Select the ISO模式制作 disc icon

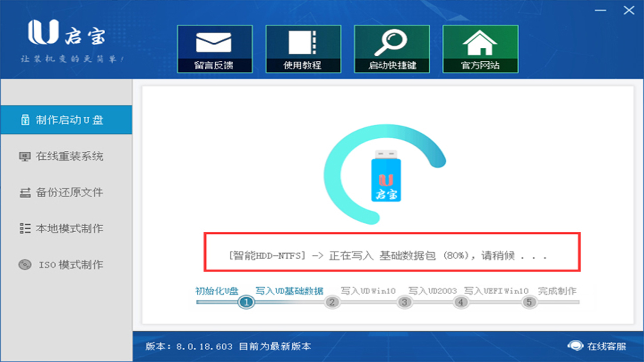click(x=25, y=265)
